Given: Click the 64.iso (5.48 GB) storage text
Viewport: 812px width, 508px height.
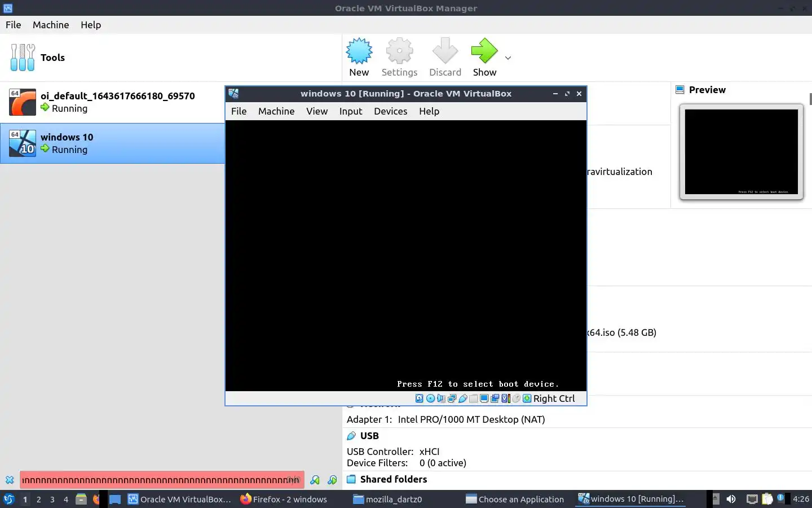Looking at the screenshot, I should [x=622, y=332].
